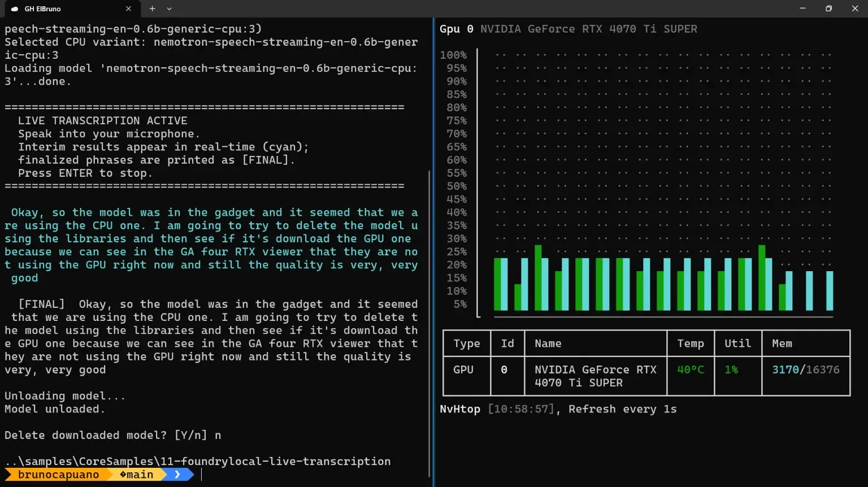868x487 pixels.
Task: Minimize the terminal window
Action: coord(802,8)
